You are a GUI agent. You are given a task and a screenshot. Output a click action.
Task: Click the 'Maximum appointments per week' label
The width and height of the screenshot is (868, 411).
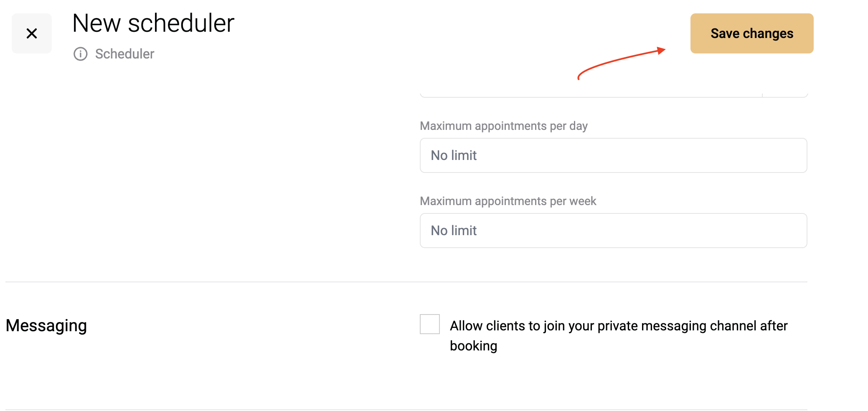click(x=508, y=201)
